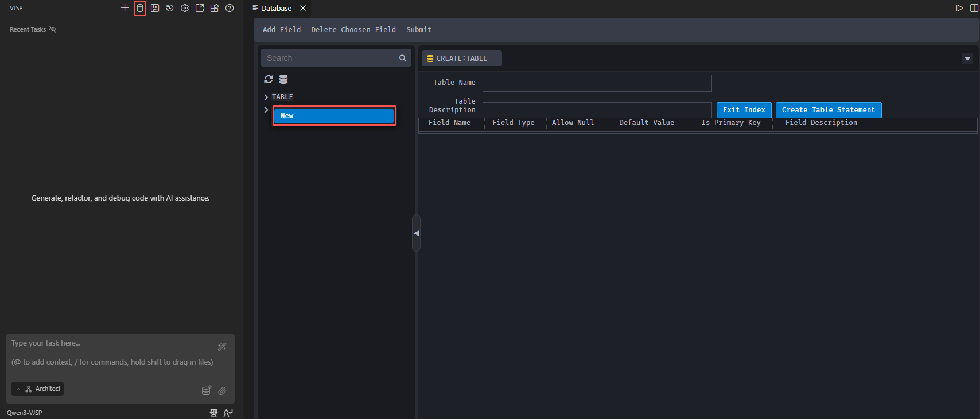This screenshot has height=419, width=980.
Task: Toggle Recent Tasks visibility eye icon
Action: click(53, 29)
